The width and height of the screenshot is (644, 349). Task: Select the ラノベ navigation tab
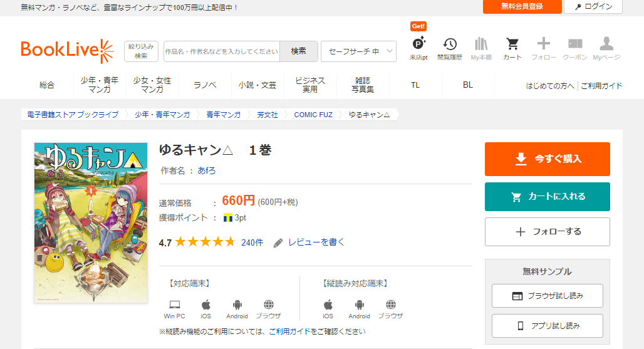click(205, 85)
